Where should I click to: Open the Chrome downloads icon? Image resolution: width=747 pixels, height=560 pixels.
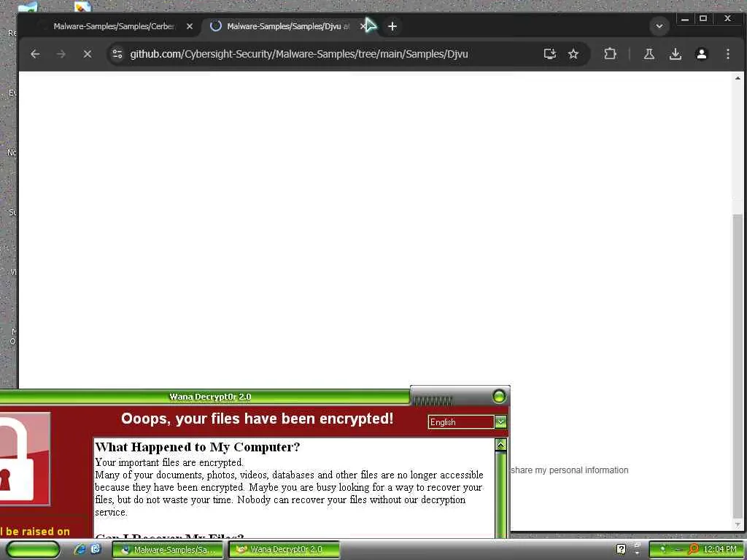[675, 54]
